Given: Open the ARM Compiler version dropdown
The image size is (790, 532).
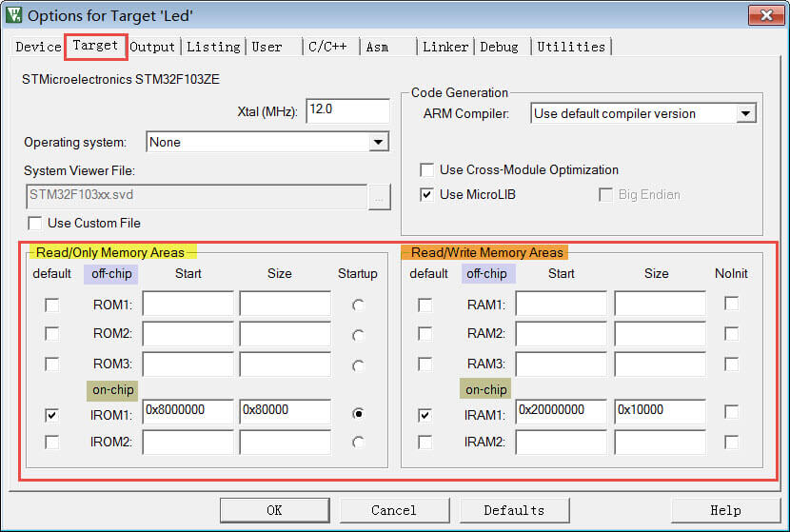Looking at the screenshot, I should tap(745, 114).
